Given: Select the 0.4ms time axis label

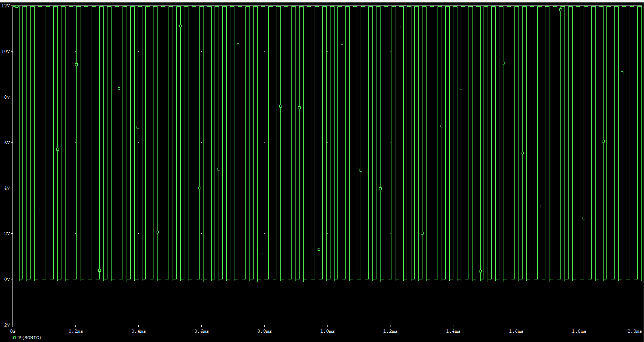Looking at the screenshot, I should click(139, 331).
